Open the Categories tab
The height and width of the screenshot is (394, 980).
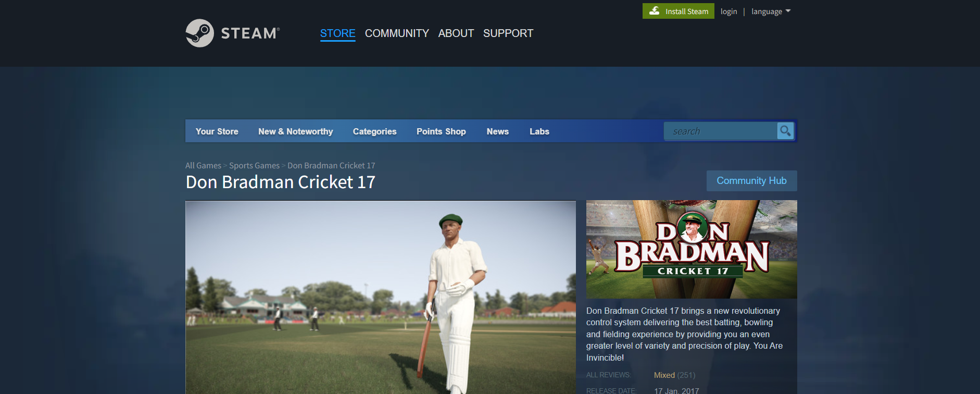(x=374, y=131)
